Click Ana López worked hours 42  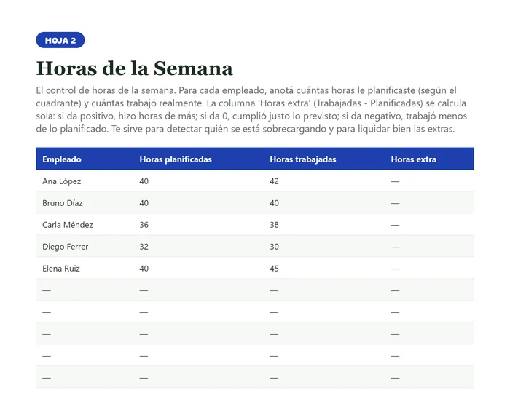pyautogui.click(x=274, y=181)
